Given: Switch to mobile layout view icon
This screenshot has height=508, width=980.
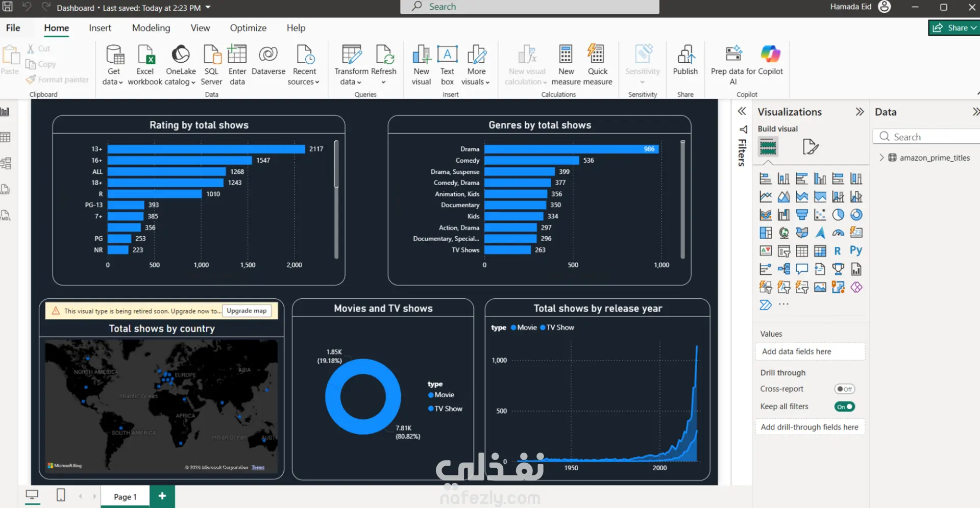Looking at the screenshot, I should [x=61, y=495].
